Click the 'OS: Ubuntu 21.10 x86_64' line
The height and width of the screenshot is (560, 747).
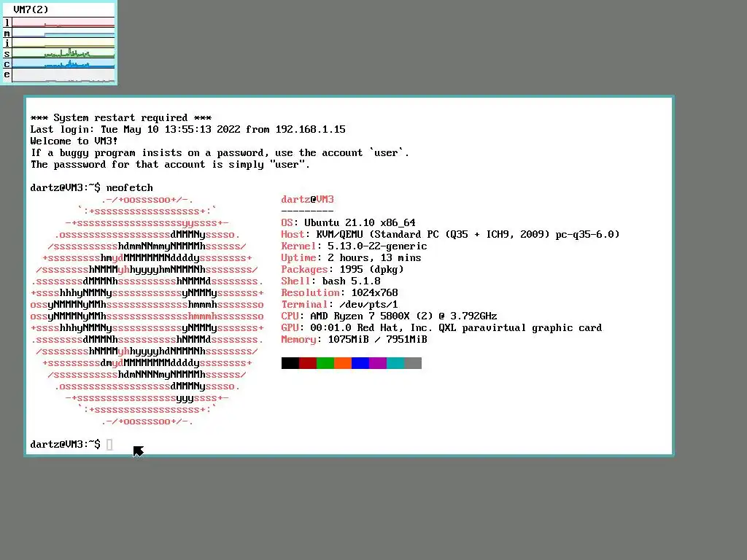click(348, 223)
